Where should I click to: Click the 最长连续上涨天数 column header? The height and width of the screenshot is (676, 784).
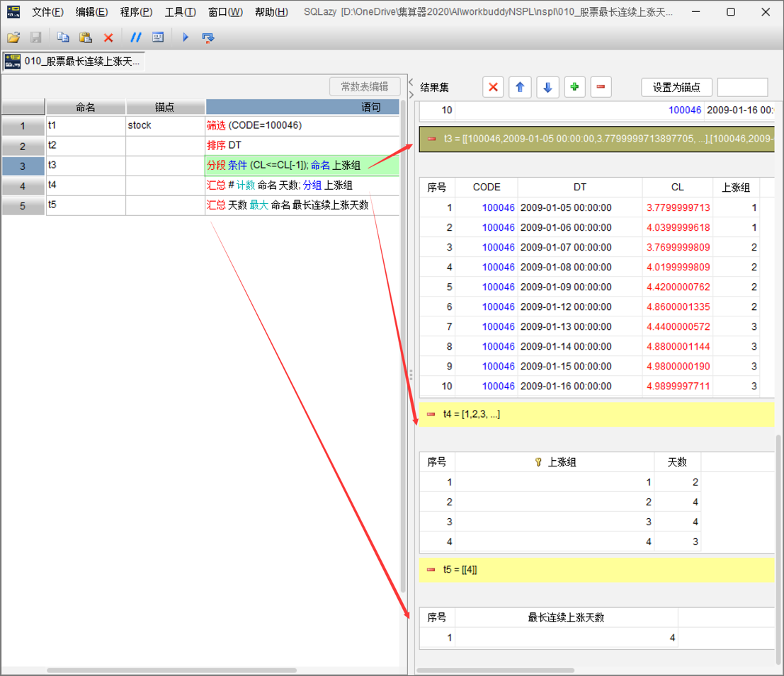tap(566, 617)
